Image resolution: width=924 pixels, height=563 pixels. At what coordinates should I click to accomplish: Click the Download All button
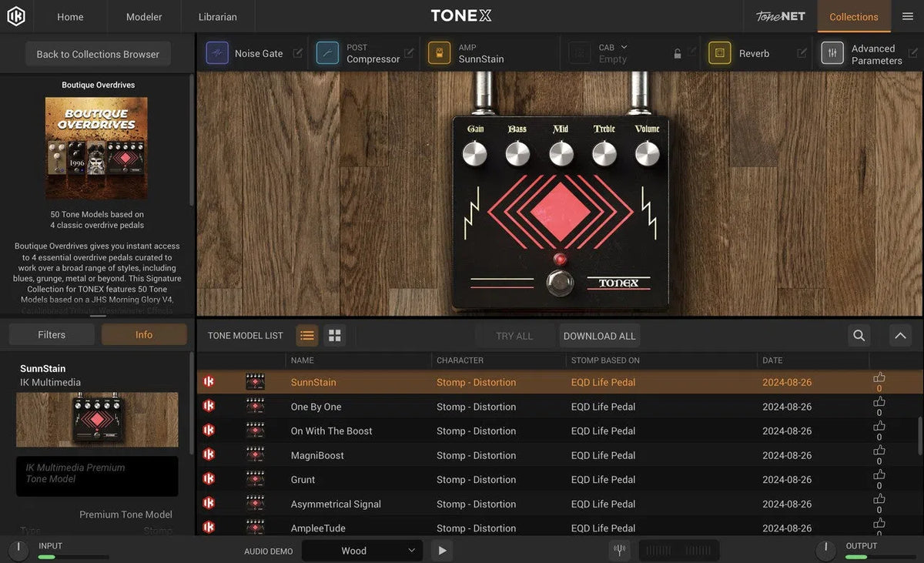pyautogui.click(x=599, y=336)
